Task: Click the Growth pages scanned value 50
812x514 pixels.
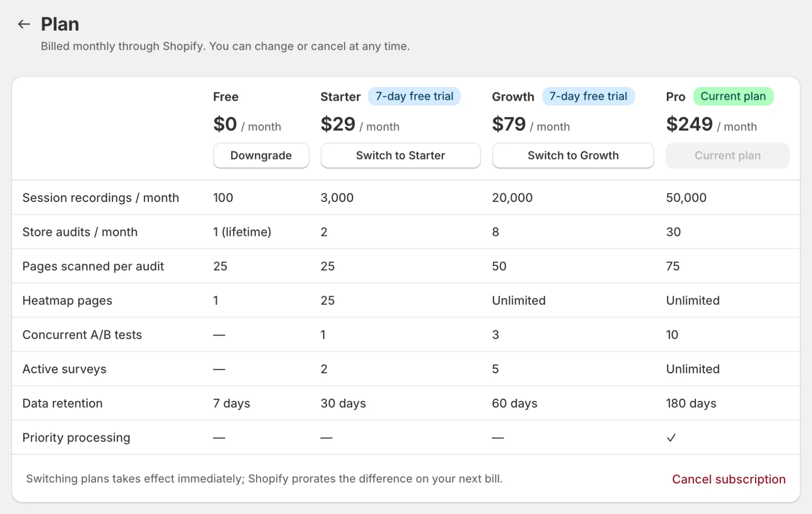Action: pos(499,266)
